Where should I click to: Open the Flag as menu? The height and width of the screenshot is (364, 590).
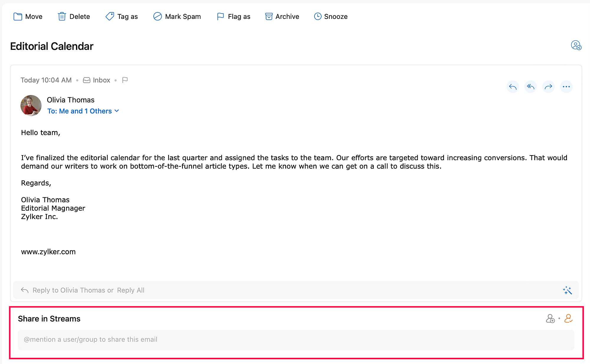pyautogui.click(x=233, y=17)
